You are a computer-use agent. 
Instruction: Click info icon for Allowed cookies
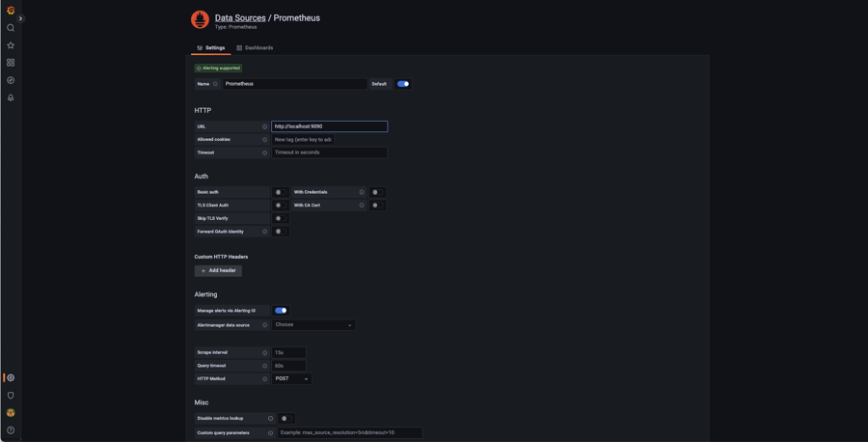coord(264,140)
